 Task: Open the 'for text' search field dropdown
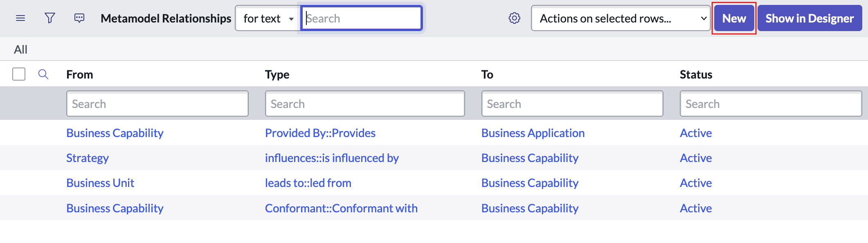click(268, 18)
